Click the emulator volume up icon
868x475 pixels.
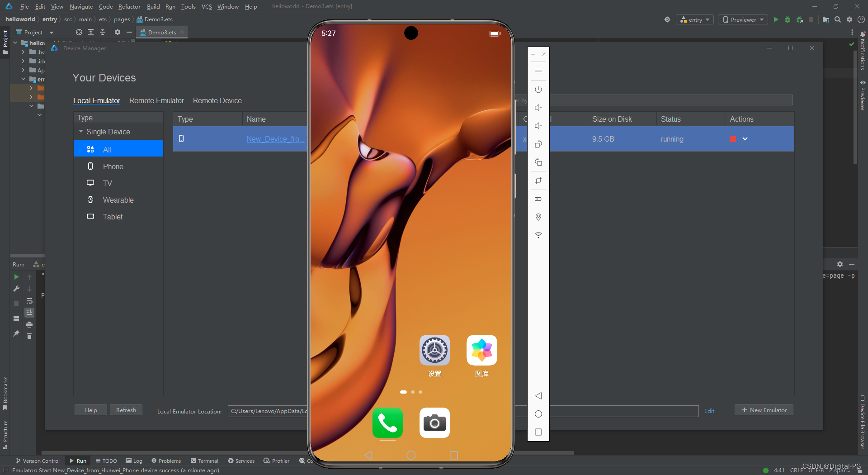pyautogui.click(x=538, y=108)
